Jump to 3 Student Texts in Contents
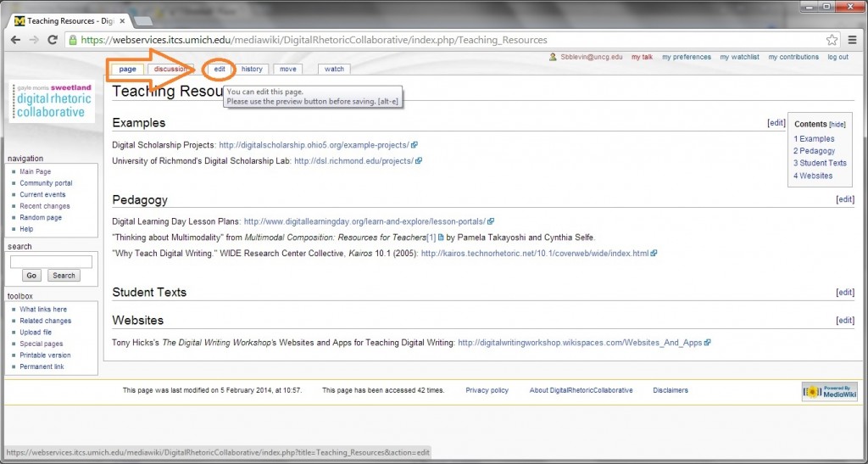The width and height of the screenshot is (868, 464). click(820, 164)
